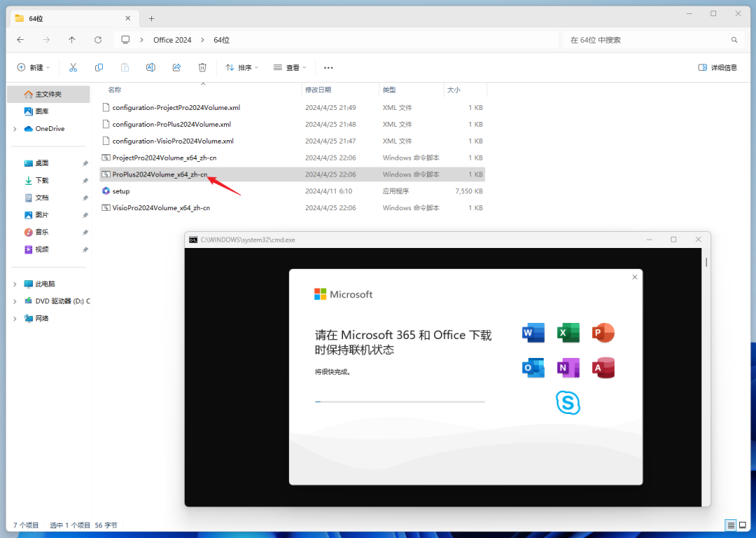Expand the OneDrive tree node

15,129
